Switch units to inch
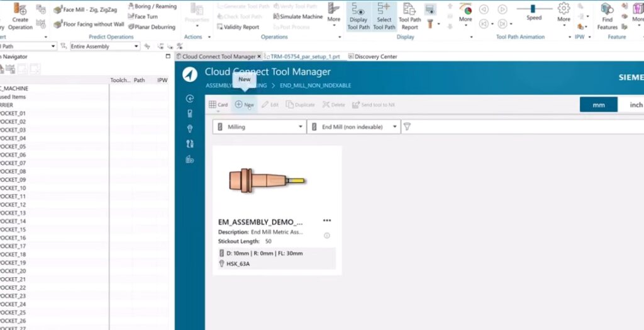This screenshot has width=644, height=330. click(x=635, y=105)
